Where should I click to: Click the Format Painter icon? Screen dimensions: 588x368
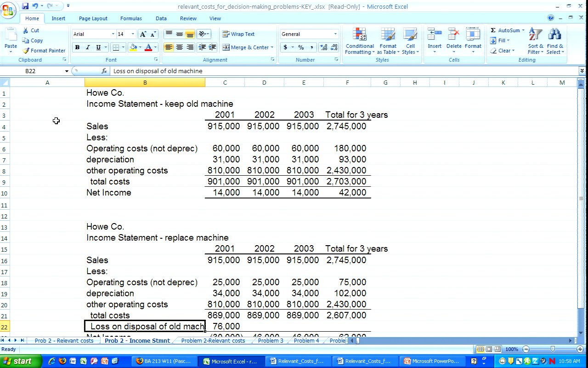point(26,51)
